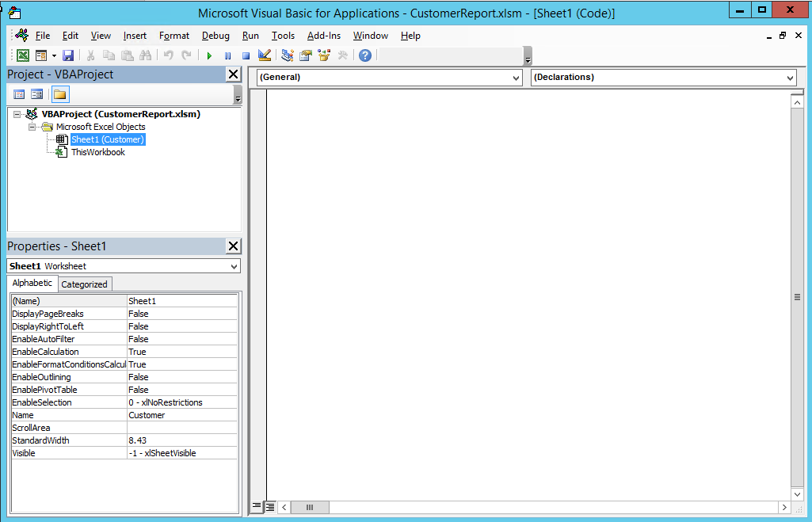Click the Toolbox hammer-wrench icon

[342, 55]
